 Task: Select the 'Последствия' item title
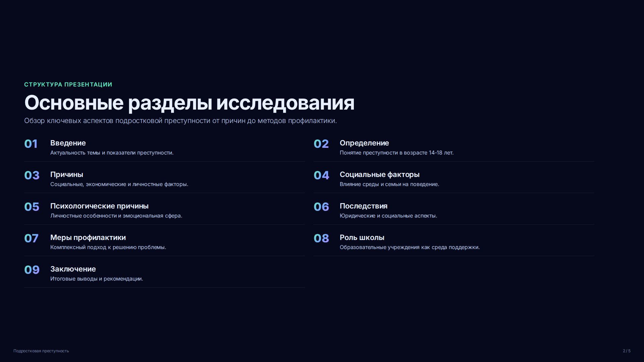coord(364,206)
